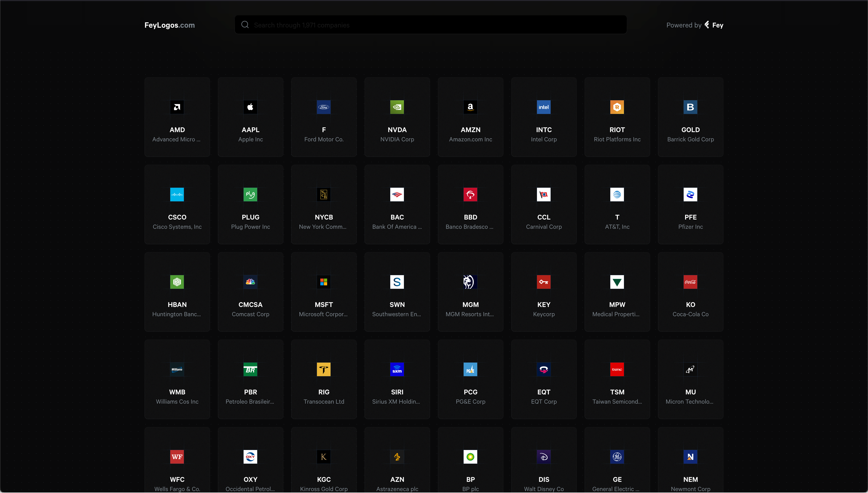This screenshot has height=493, width=868.
Task: Select the 'Pfizer Inc' company name
Action: 691,227
